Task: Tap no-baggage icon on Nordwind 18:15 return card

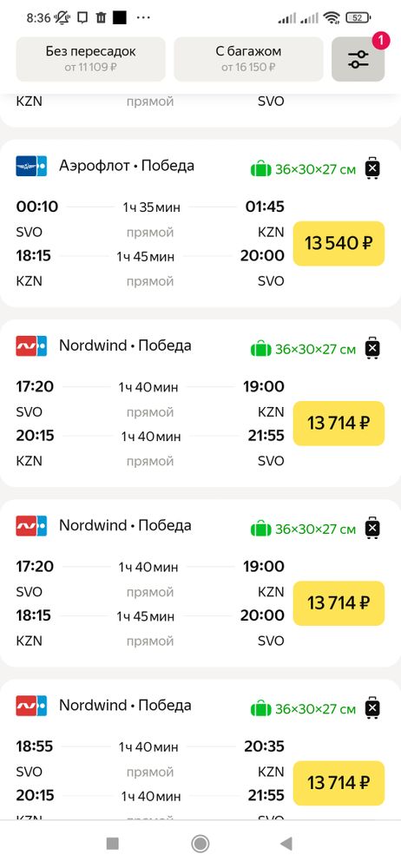Action: pyautogui.click(x=372, y=528)
